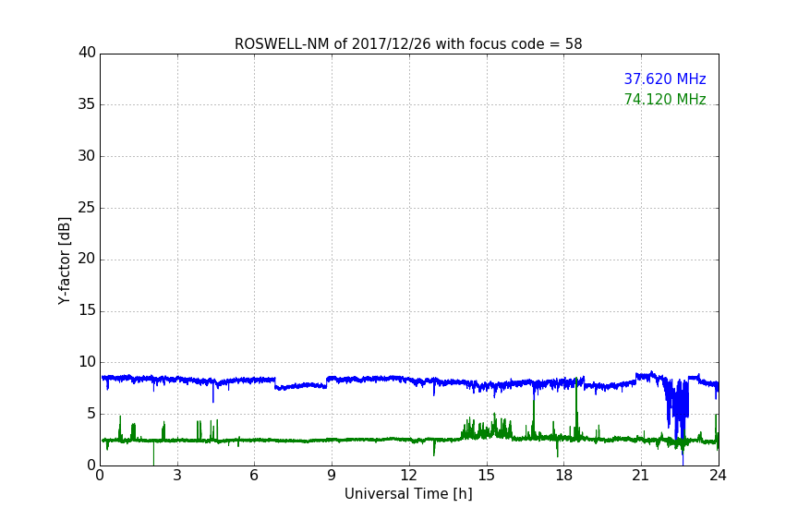
Task: Select the green 74.120 MHz legend label
Action: click(x=665, y=99)
